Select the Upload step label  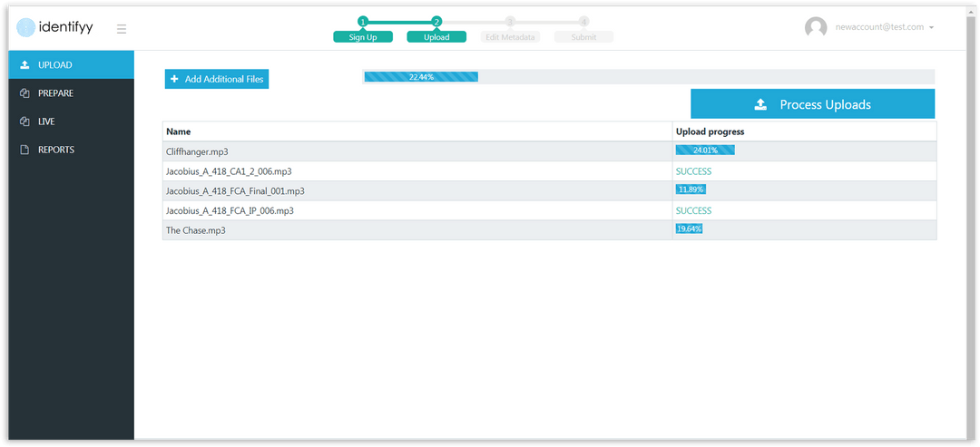436,37
